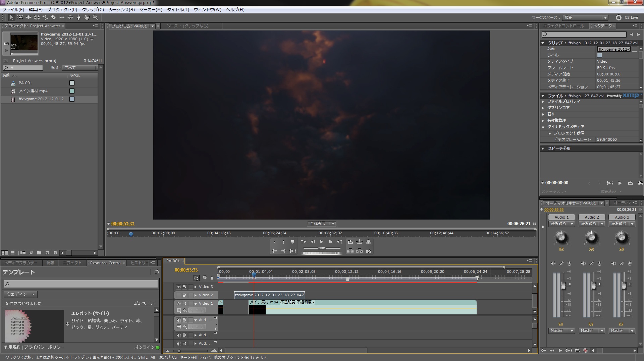Step forward one frame
The height and width of the screenshot is (361, 644).
pos(331,242)
